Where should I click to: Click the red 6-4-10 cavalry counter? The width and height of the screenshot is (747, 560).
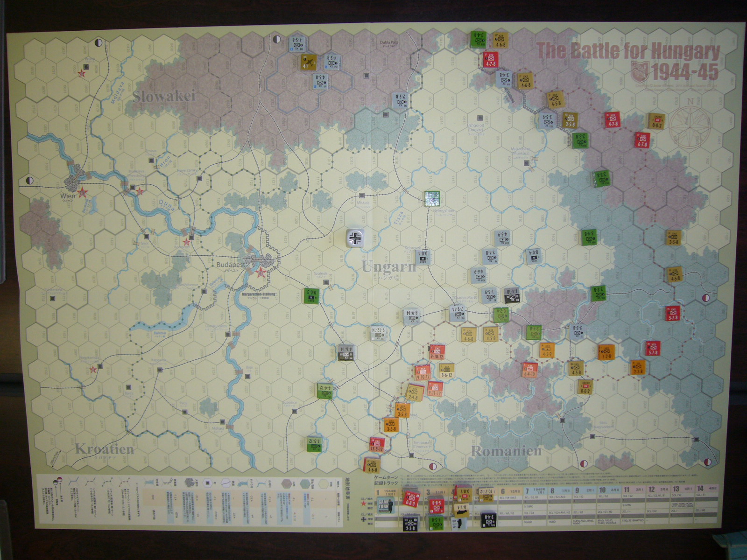(x=529, y=370)
